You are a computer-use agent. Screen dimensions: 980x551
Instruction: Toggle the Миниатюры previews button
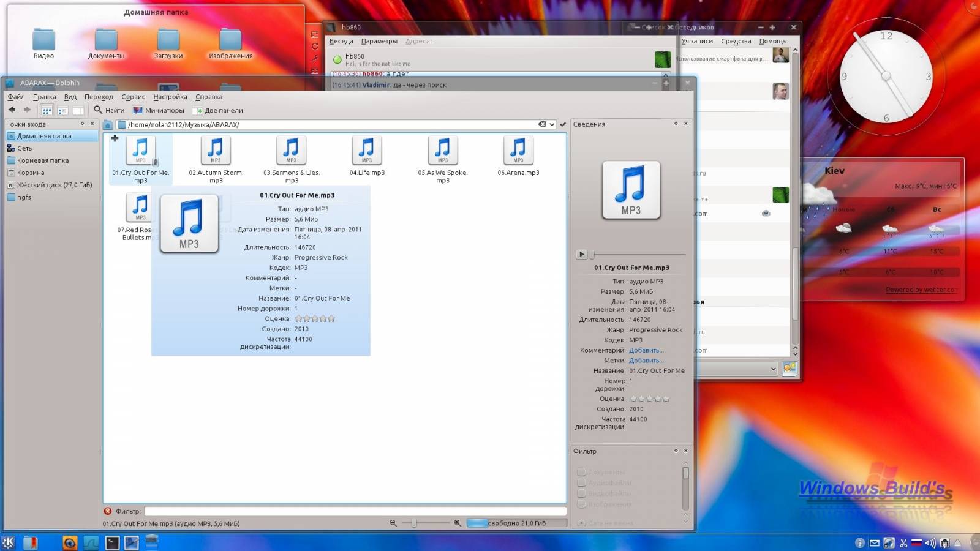[x=159, y=110]
